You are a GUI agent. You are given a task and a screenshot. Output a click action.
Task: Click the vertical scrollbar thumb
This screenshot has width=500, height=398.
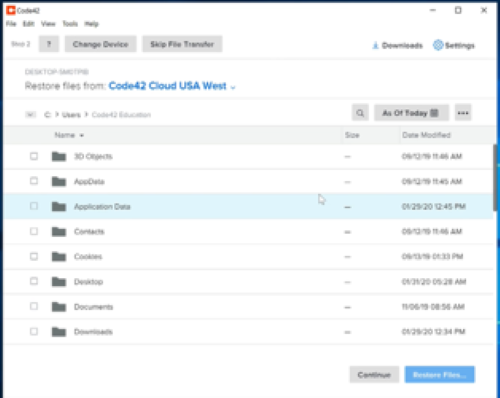495,177
